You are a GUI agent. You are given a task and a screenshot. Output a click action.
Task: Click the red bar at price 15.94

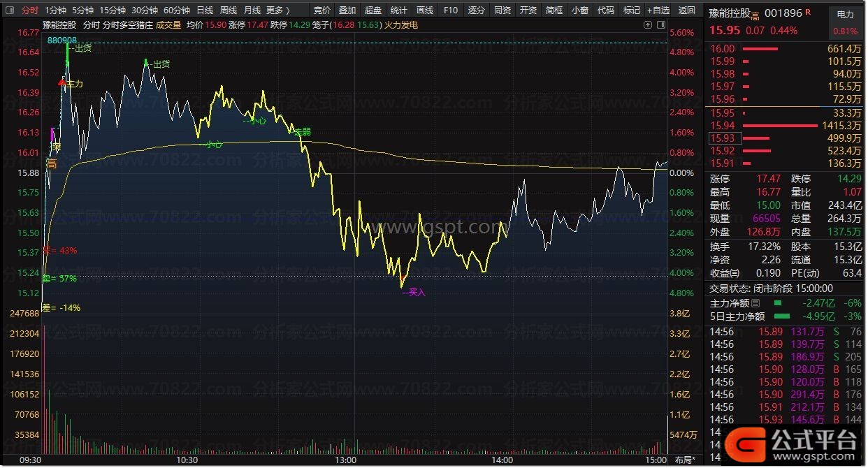pos(780,126)
